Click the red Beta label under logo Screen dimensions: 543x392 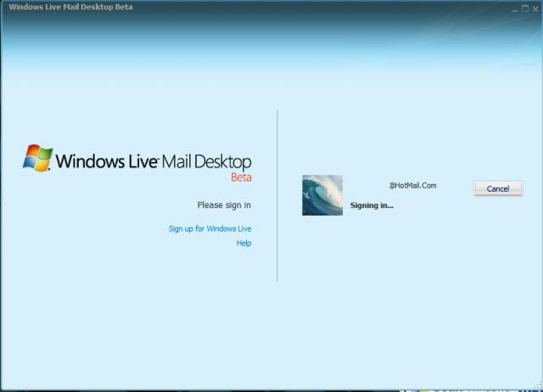[241, 177]
